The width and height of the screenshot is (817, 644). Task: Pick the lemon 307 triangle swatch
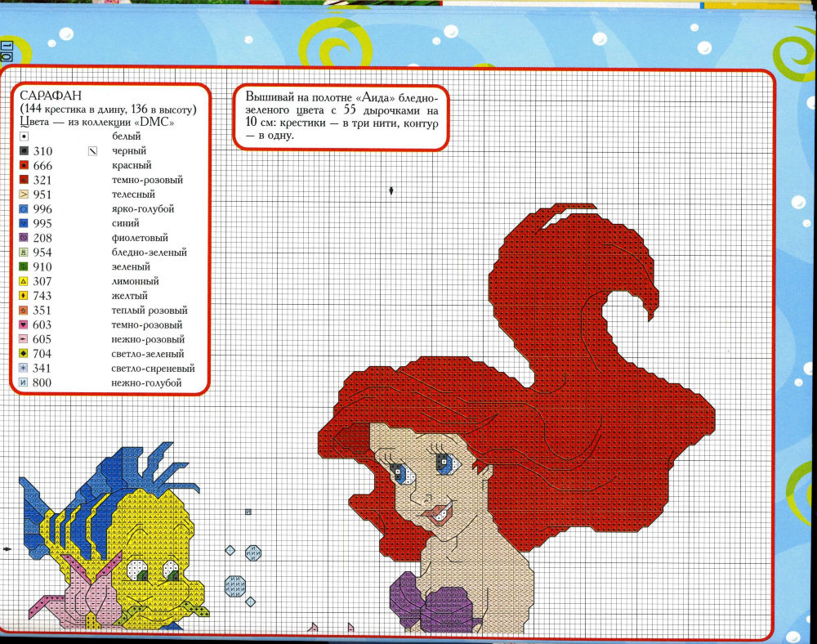click(25, 281)
